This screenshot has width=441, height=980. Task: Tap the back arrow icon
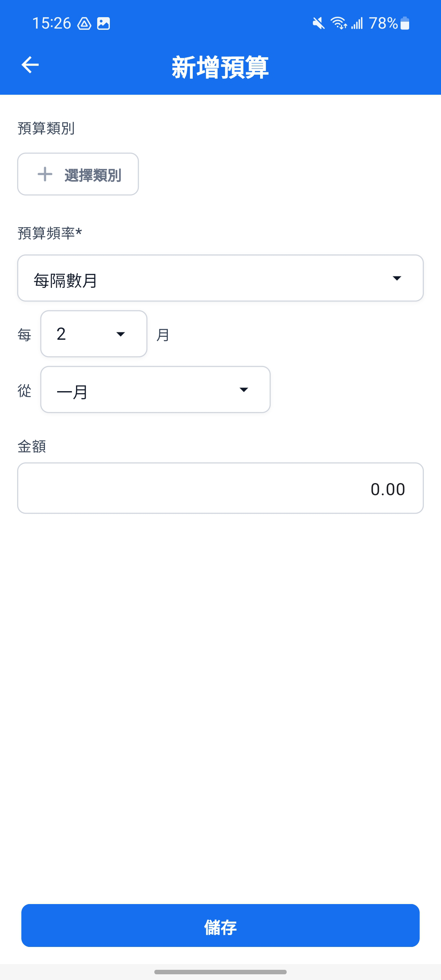pos(30,65)
